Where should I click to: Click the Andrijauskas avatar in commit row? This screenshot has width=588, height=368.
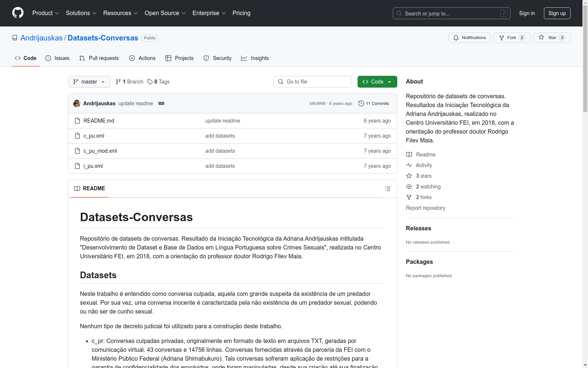click(77, 103)
